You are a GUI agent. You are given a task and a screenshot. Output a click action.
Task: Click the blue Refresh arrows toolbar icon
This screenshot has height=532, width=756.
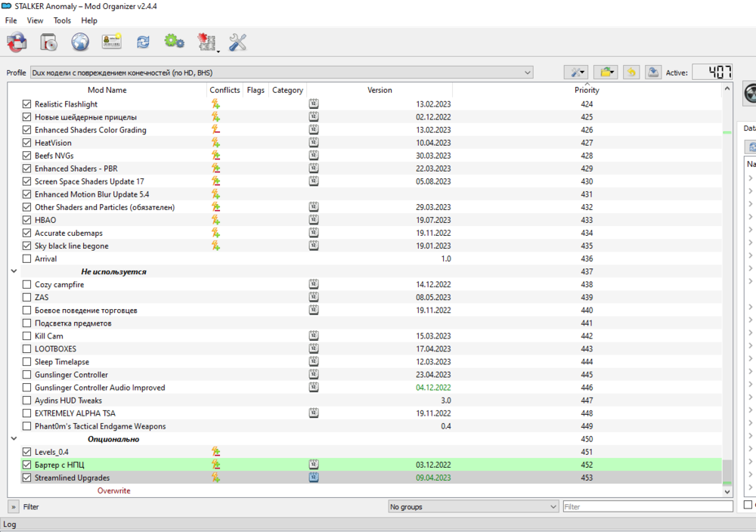pos(143,43)
